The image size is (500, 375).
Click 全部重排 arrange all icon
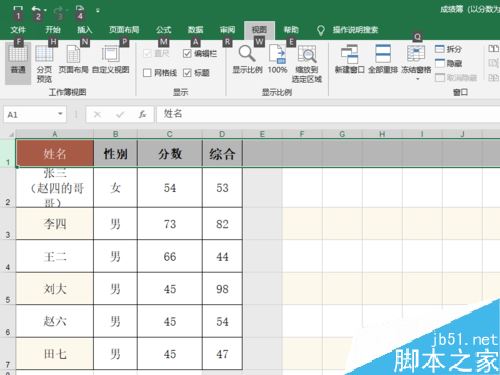[x=383, y=54]
